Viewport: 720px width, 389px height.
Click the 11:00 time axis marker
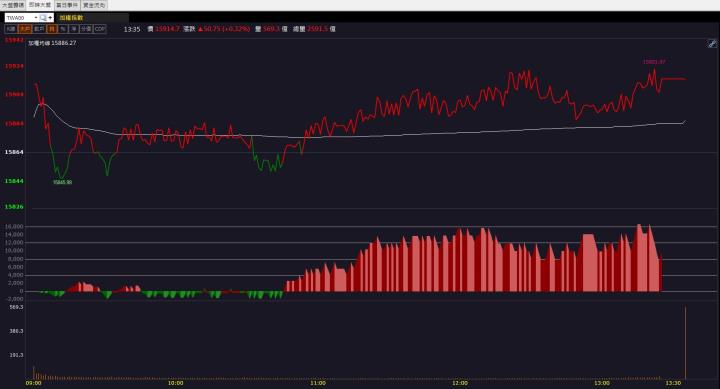click(x=318, y=383)
